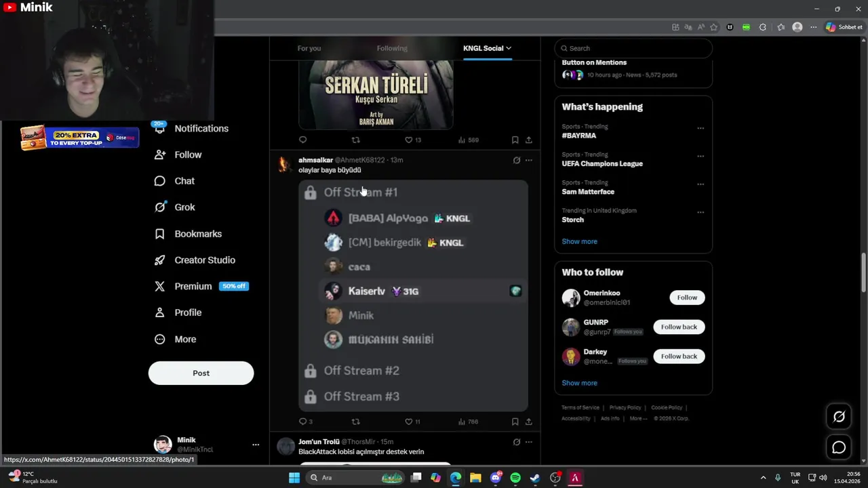Open Grok action on Jom'un Trolü post

click(517, 442)
